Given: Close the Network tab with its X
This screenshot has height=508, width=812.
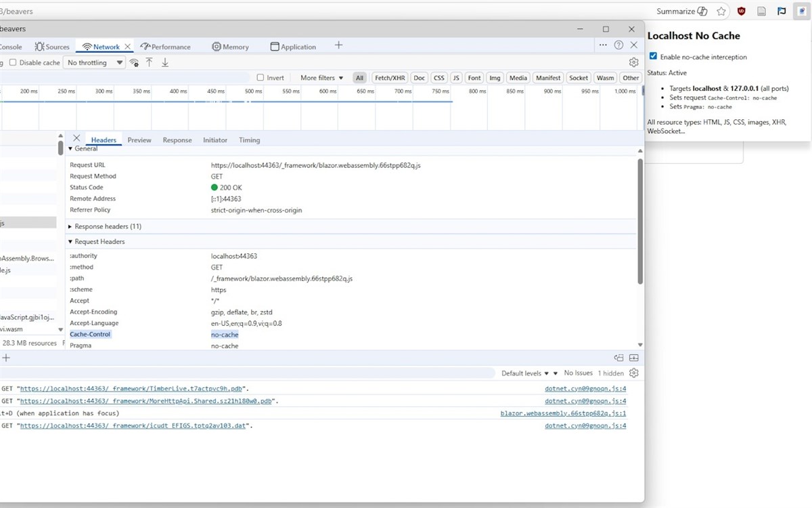Looking at the screenshot, I should point(127,47).
